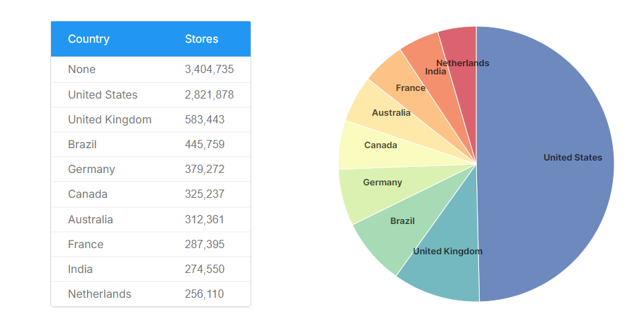
Task: Select Australia in the table
Action: pos(90,219)
